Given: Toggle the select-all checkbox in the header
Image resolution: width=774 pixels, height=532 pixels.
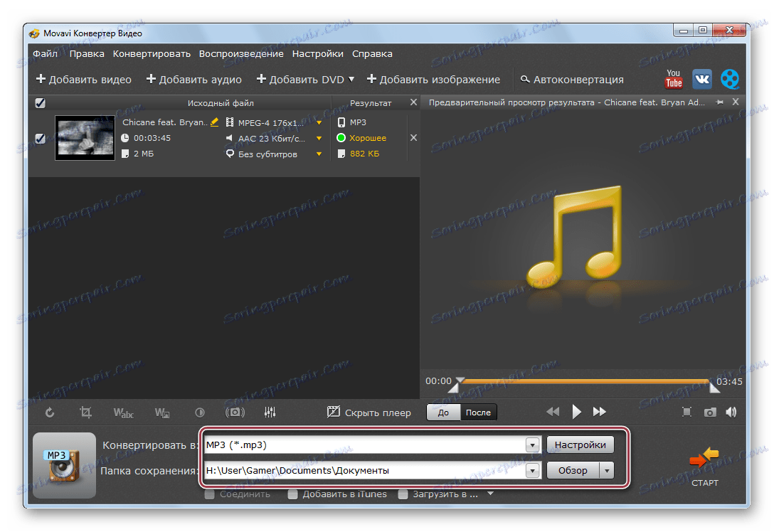Looking at the screenshot, I should coord(40,102).
